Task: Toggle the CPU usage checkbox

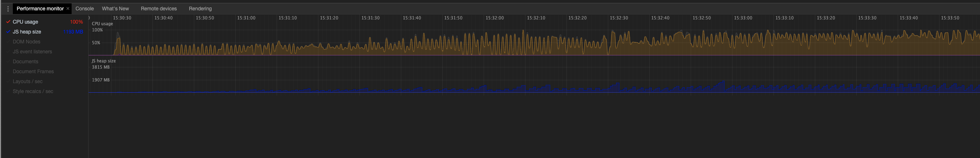Action: (x=8, y=22)
